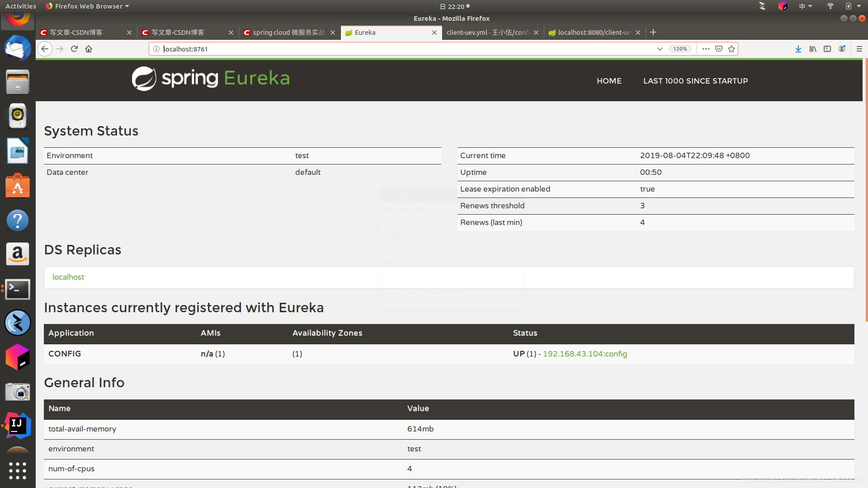Image resolution: width=868 pixels, height=488 pixels.
Task: Open the Firefox downloads arrow icon
Action: coord(798,49)
